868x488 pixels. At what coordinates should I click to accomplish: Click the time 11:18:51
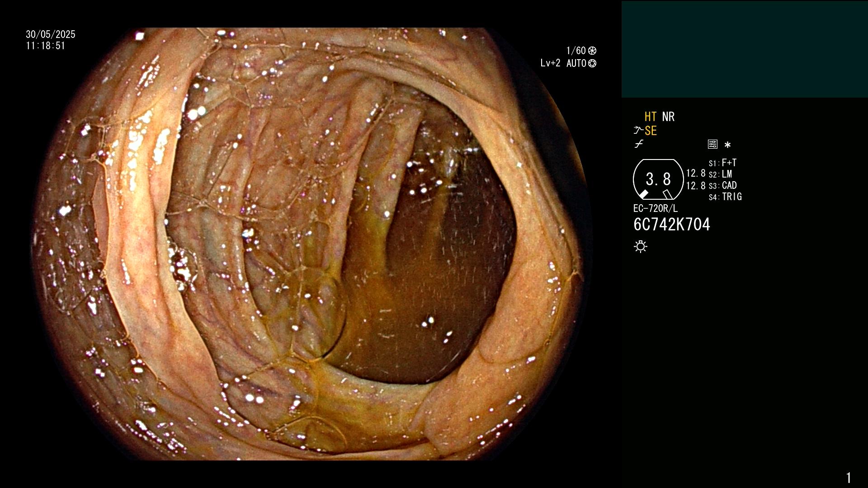coord(46,46)
